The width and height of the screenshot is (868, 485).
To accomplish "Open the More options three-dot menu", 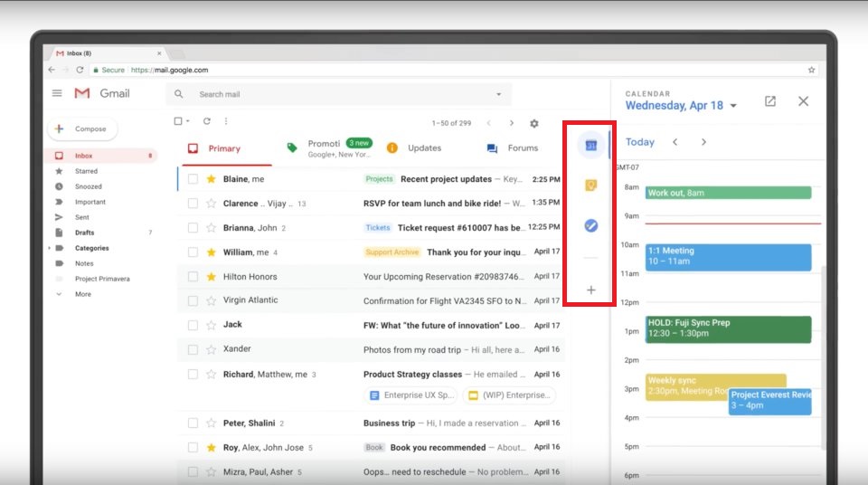I will [x=226, y=121].
